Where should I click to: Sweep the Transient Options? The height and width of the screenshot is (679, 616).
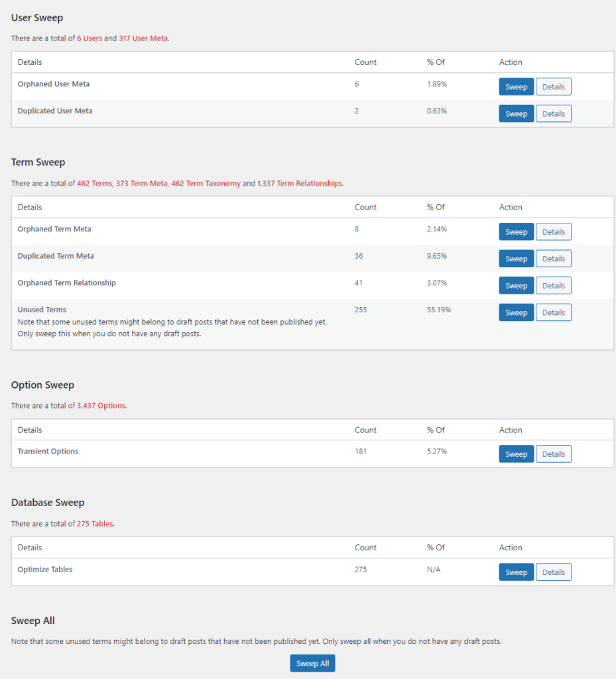click(516, 454)
